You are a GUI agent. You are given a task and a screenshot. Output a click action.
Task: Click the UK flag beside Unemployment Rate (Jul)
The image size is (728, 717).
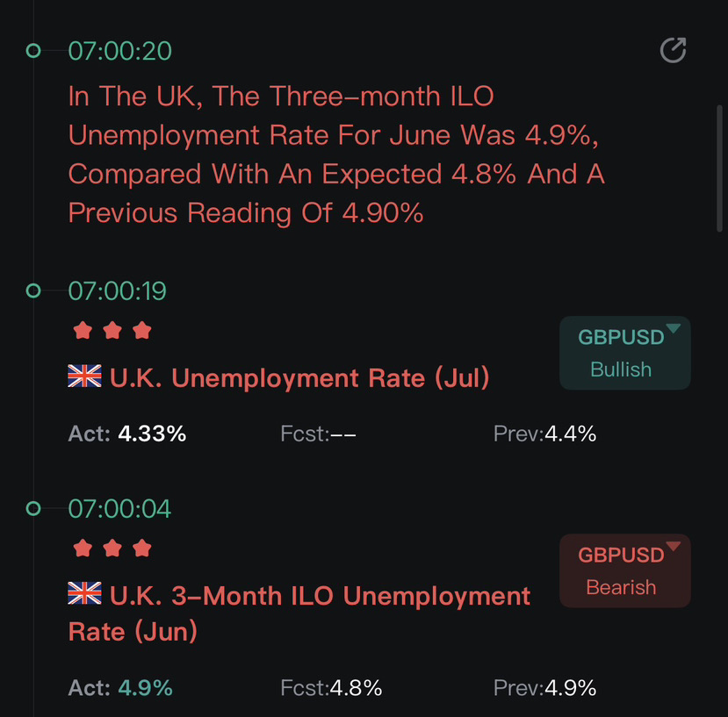point(84,376)
